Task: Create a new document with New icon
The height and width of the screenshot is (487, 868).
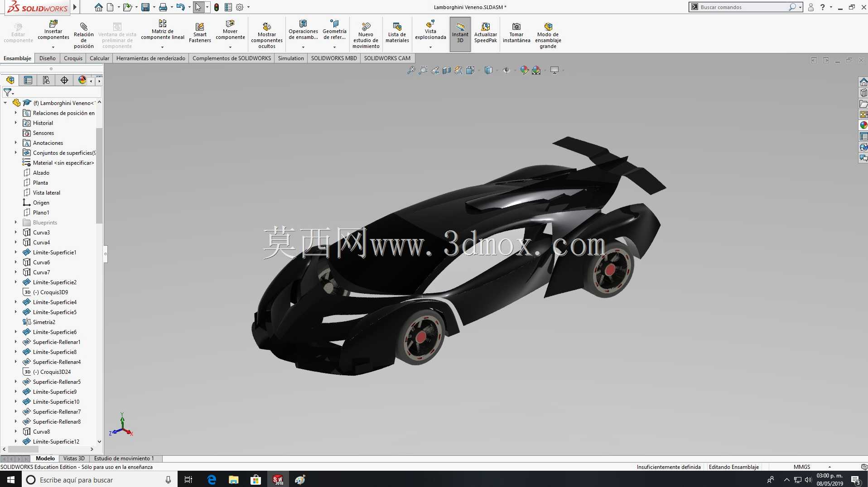Action: click(110, 7)
